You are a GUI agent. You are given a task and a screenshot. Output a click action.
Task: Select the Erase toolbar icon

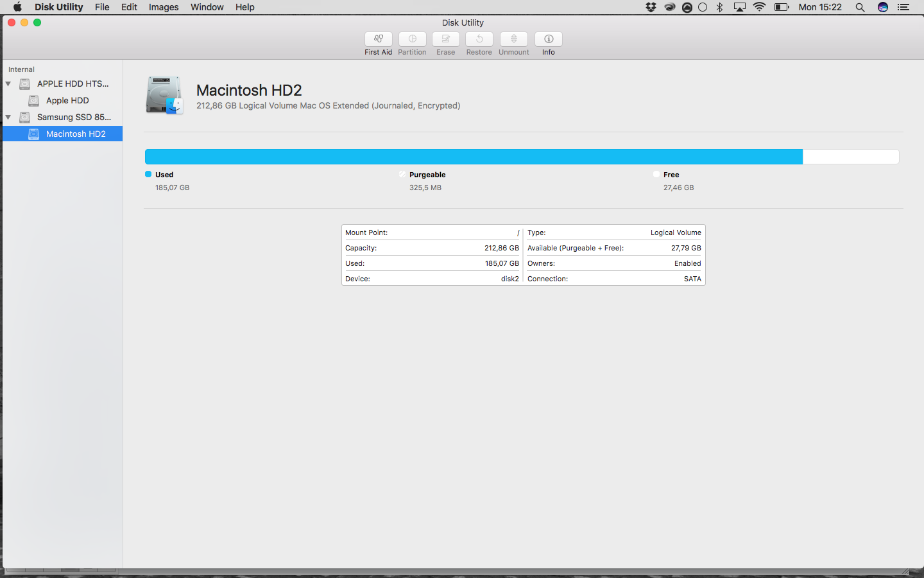445,43
